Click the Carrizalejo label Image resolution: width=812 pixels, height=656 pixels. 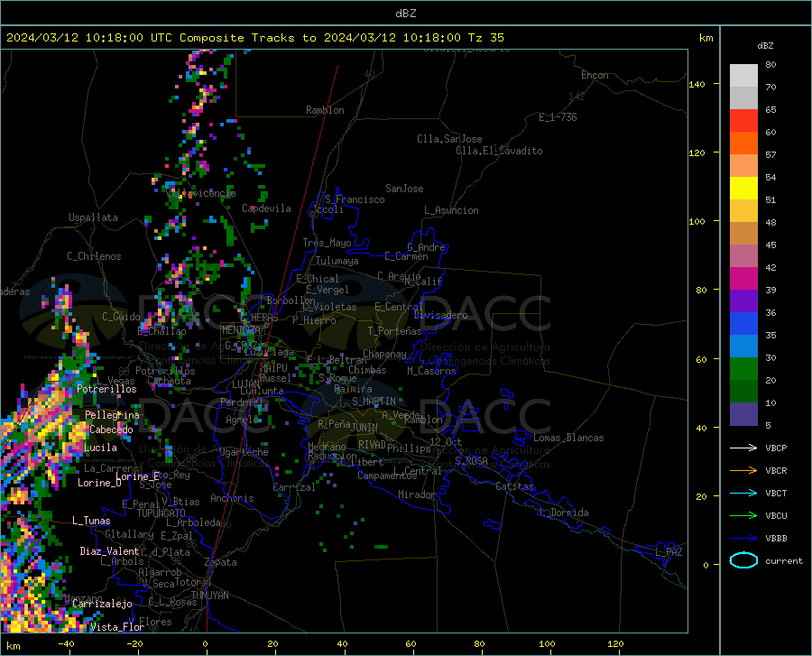point(102,604)
